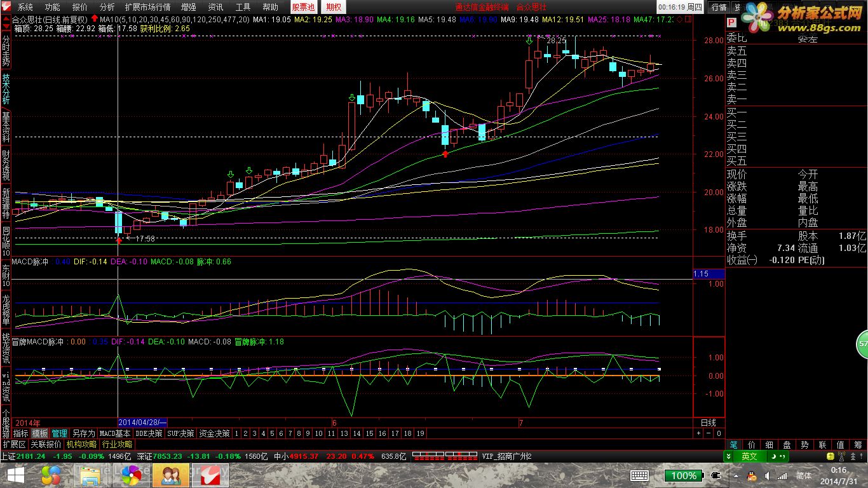The width and height of the screenshot is (868, 488).
Task: Open the 龙虎榜单 sidebar tab
Action: (6, 310)
